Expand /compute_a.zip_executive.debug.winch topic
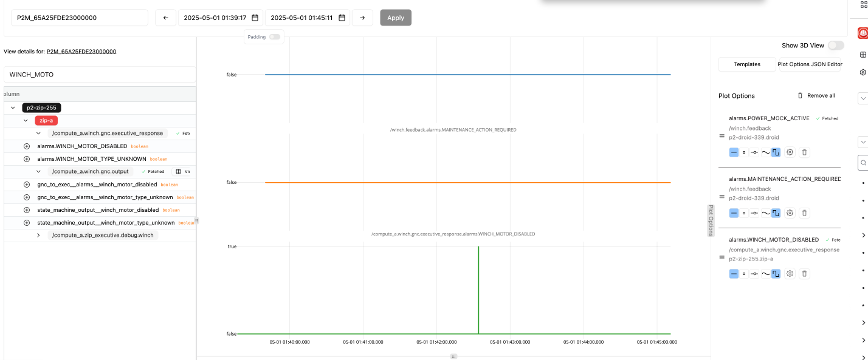 (38, 235)
